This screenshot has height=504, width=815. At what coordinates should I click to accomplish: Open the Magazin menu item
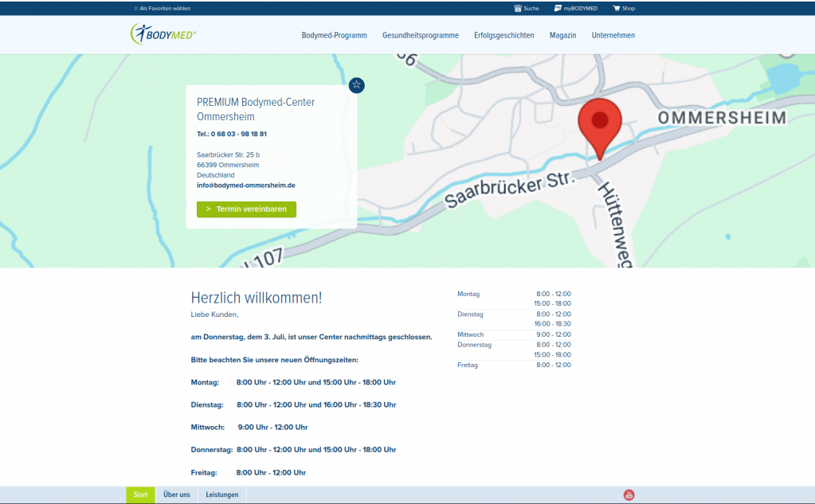(562, 35)
